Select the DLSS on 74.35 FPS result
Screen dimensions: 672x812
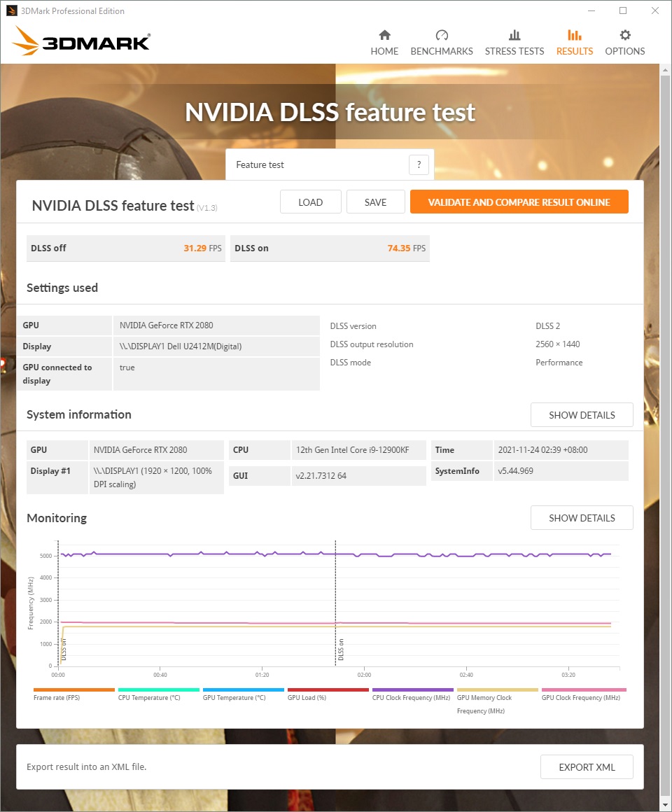coord(330,248)
